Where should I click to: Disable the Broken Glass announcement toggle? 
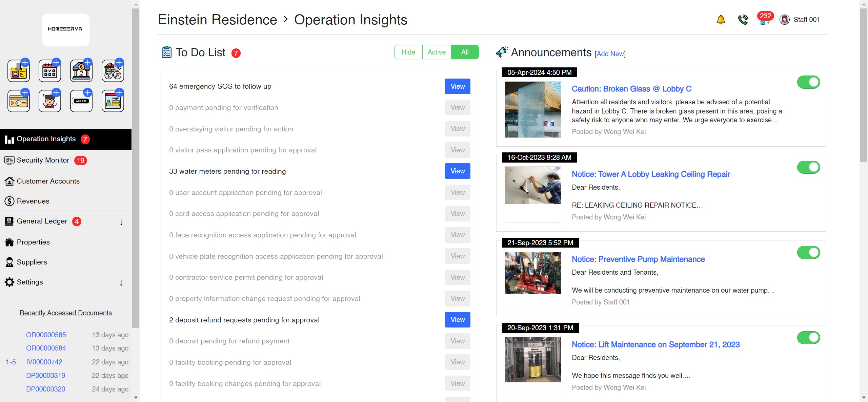click(x=809, y=82)
